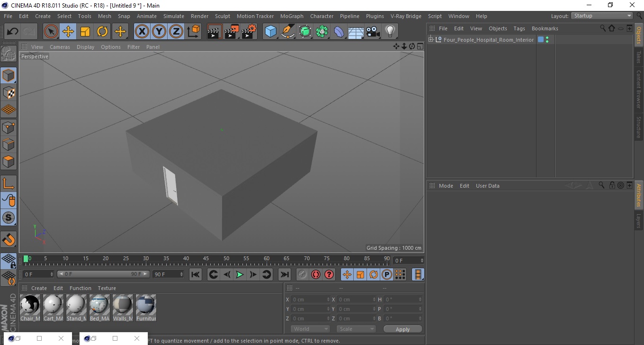
Task: Open the Scale mode dropdown
Action: click(x=356, y=329)
